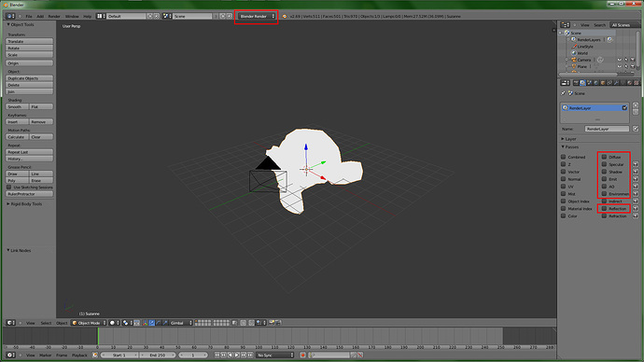Click the pivot point icon

(127, 323)
